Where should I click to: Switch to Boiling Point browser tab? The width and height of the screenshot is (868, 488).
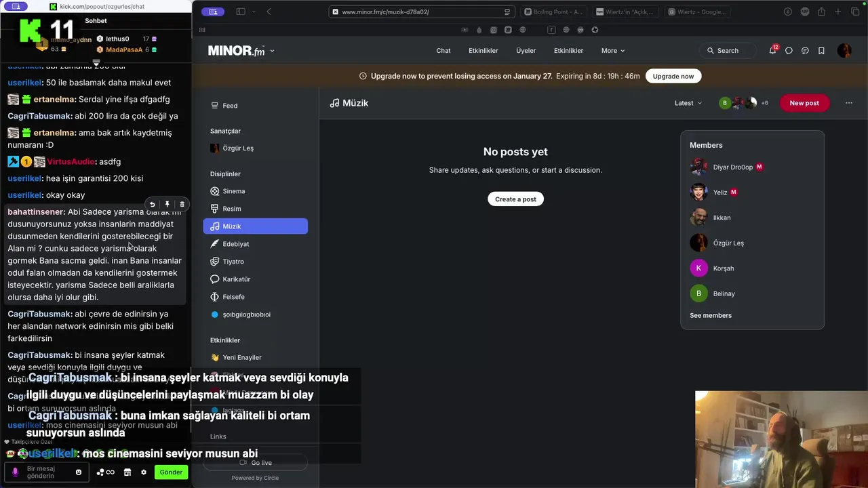tap(553, 12)
